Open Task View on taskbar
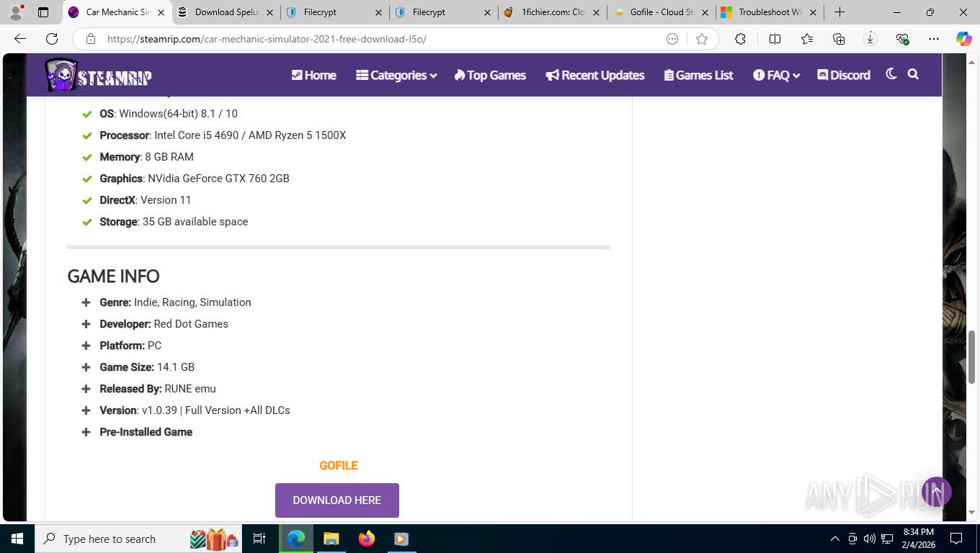This screenshot has width=980, height=553. (259, 539)
